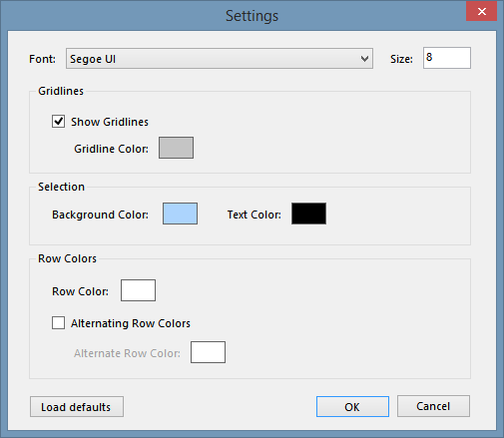Toggle gridlines via the Show Gridlines label
The height and width of the screenshot is (438, 504).
pyautogui.click(x=110, y=122)
